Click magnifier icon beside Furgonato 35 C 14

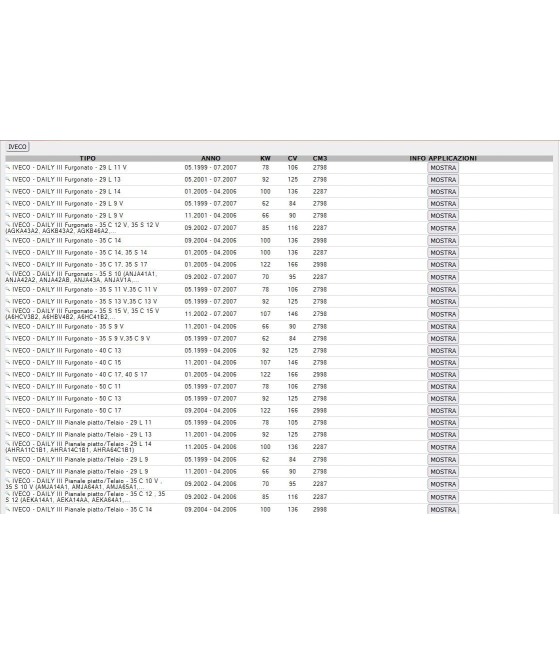[x=8, y=240]
